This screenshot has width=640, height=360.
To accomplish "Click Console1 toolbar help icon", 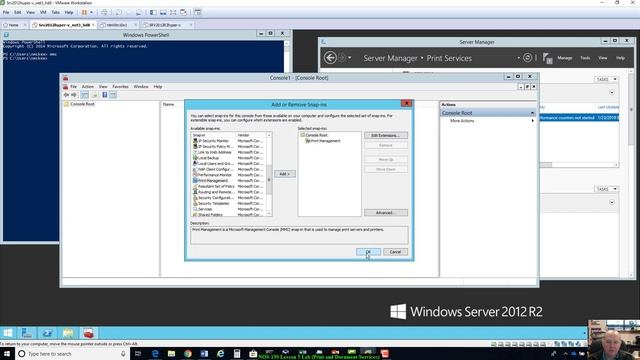I will tap(104, 95).
